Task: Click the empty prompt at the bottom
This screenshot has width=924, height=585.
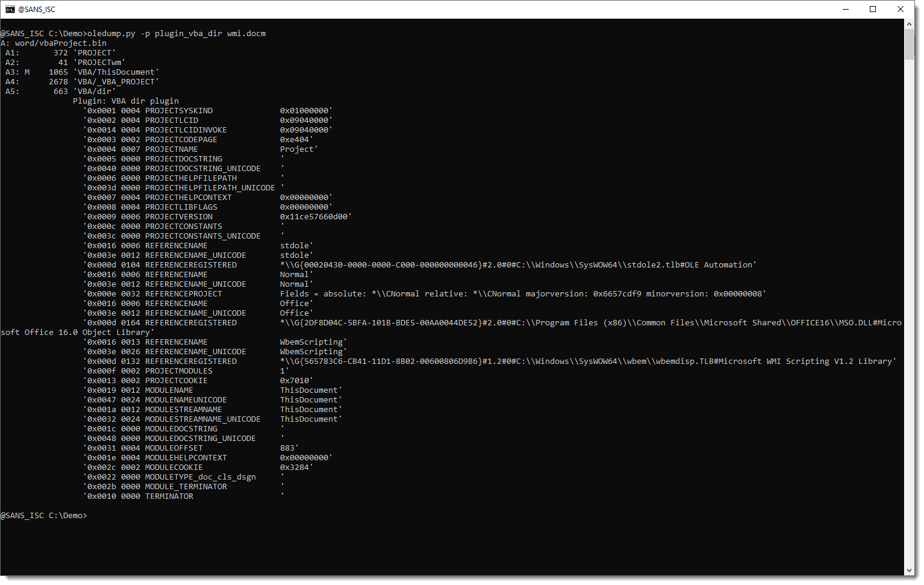Action: [90, 516]
